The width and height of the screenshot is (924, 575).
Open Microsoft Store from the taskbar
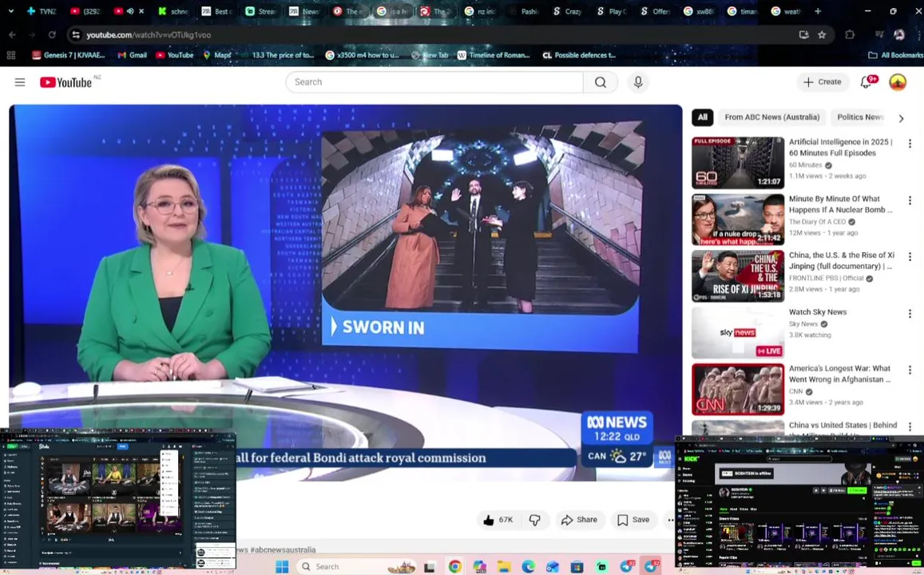[577, 567]
